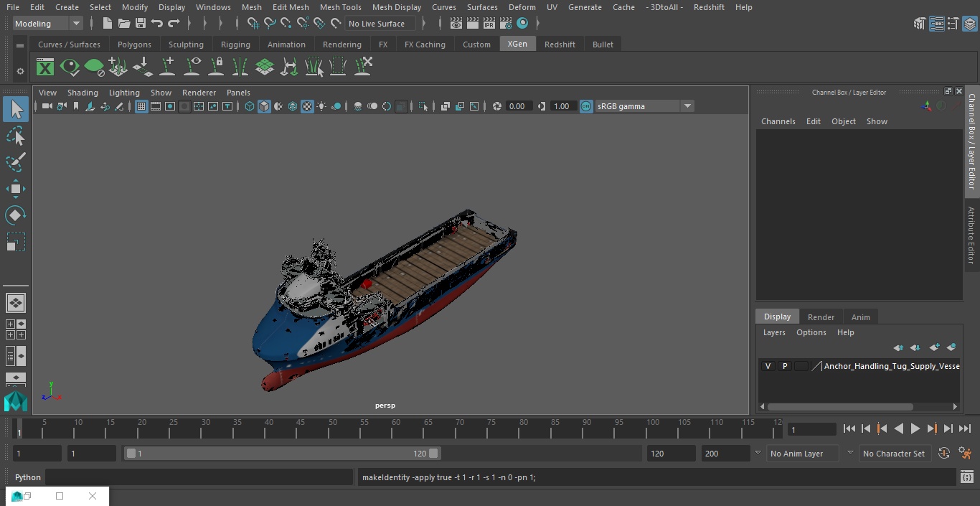Toggle the layer playback P box
The image size is (980, 506).
(x=784, y=366)
